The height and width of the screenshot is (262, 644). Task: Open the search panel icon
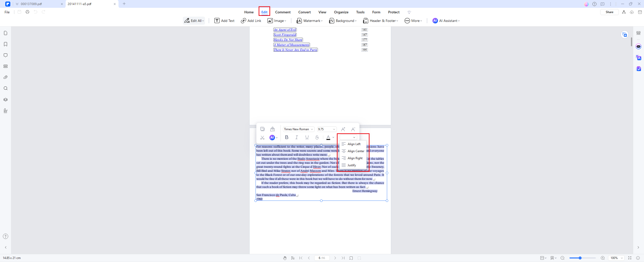6,88
